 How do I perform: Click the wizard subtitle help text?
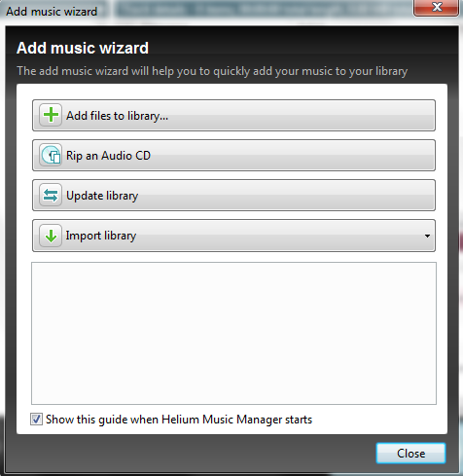pyautogui.click(x=212, y=71)
